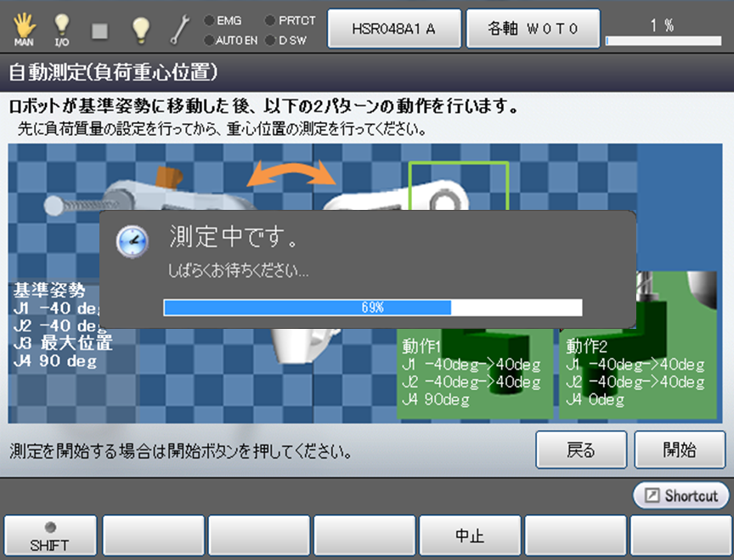Screen dimensions: 734x560
Task: Click the clock icon in measuring dialog
Action: [132, 243]
